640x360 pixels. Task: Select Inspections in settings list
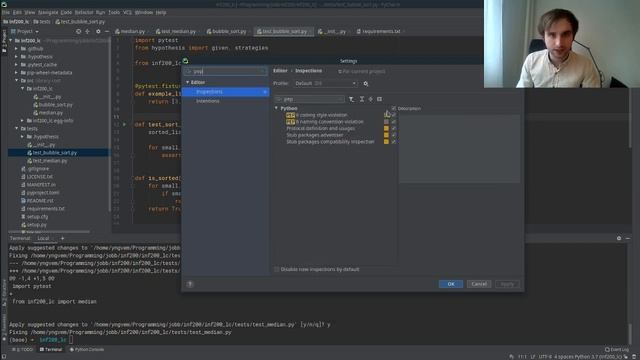click(226, 92)
